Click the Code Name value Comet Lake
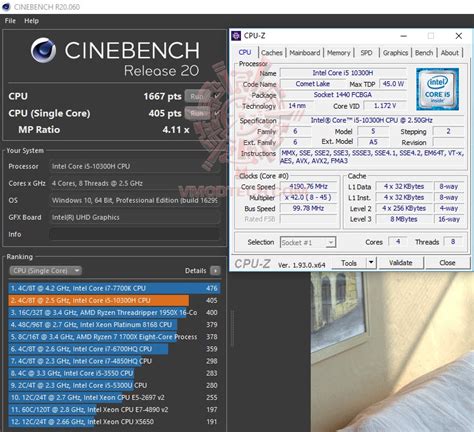Screen dimensions: 474x432 [313, 84]
